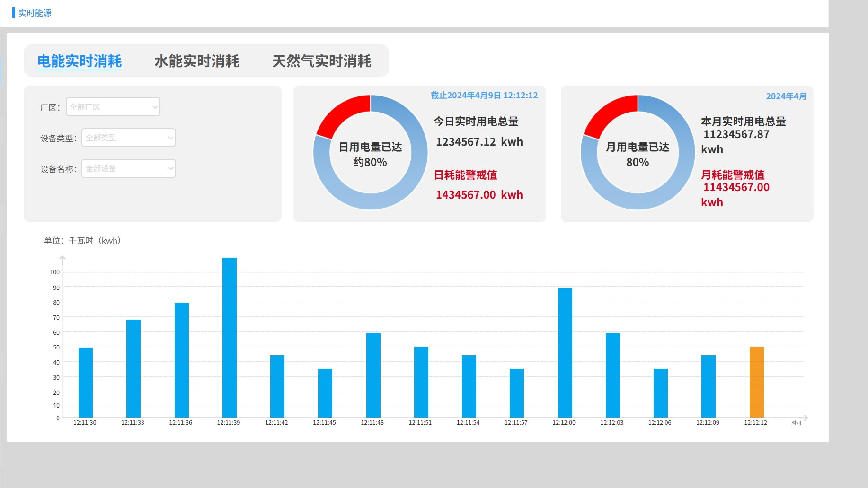
Task: Select the 天然气实时消耗 tab
Action: (321, 61)
